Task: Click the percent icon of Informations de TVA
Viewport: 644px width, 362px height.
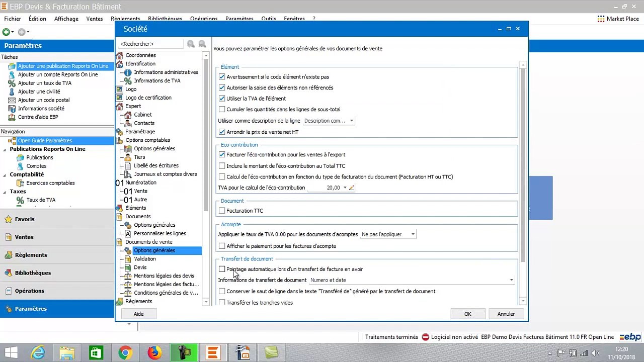Action: (128, 81)
